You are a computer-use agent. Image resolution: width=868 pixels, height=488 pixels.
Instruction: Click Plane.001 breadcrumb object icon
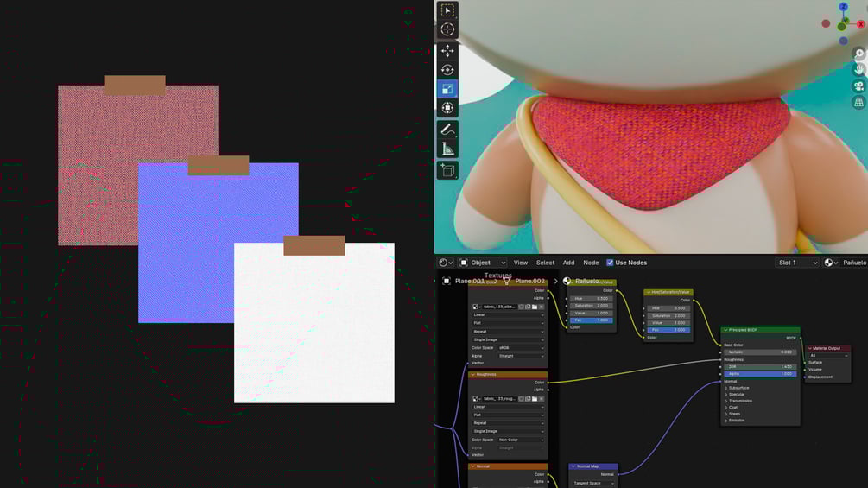[447, 281]
